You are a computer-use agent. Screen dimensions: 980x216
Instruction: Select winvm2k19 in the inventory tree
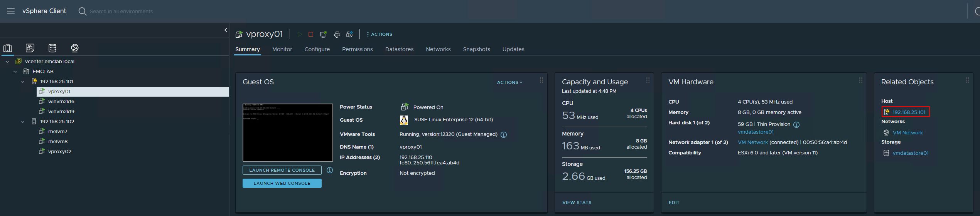pos(61,111)
